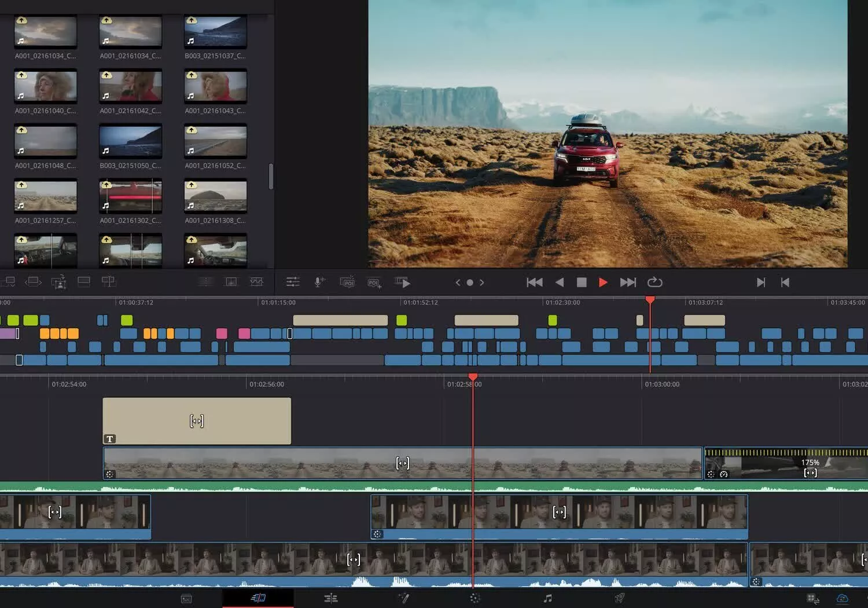Open the Tools sliders icon under viewer

[x=293, y=282]
